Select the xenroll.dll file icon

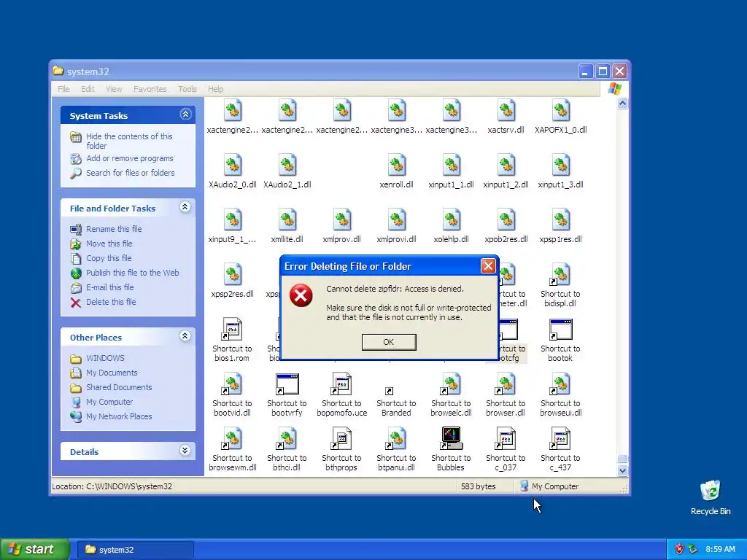tap(396, 166)
